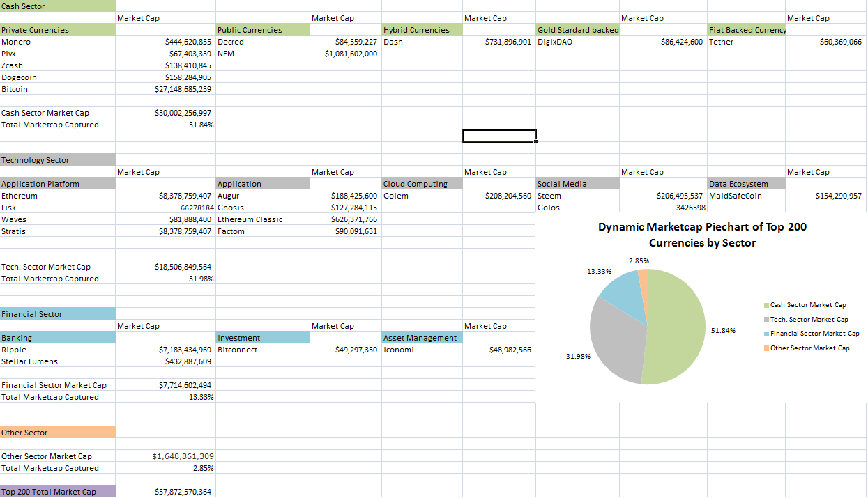
Task: Click the Dogecoin cell
Action: (x=58, y=77)
